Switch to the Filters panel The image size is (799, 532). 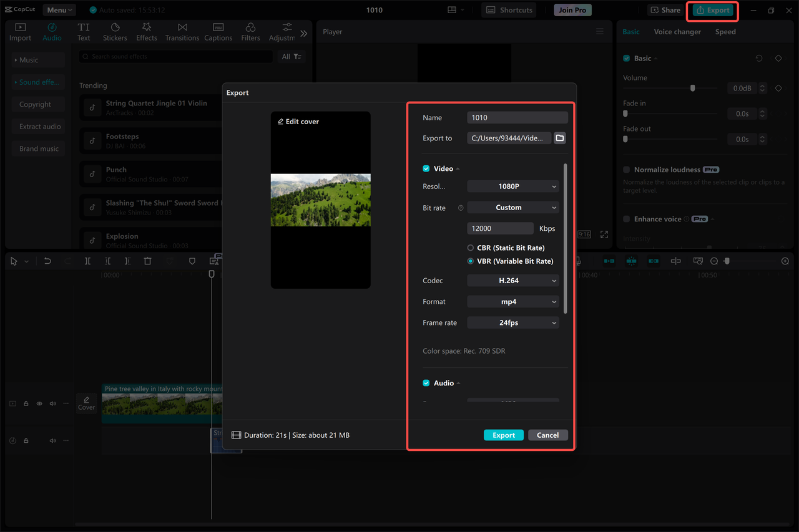(250, 31)
